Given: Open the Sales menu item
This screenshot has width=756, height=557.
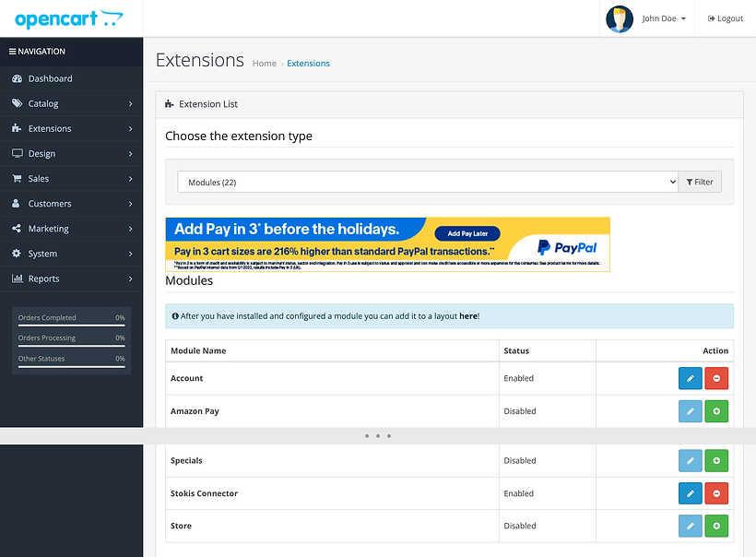Looking at the screenshot, I should tap(71, 178).
